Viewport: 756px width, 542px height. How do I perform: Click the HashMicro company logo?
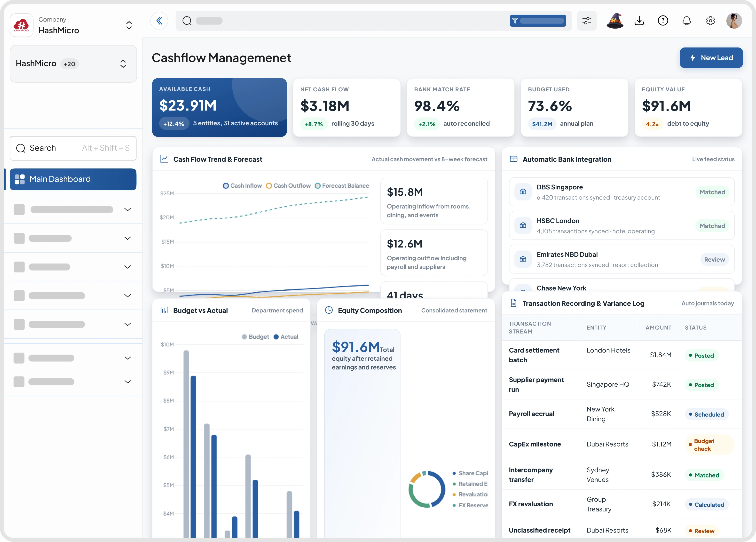22,25
